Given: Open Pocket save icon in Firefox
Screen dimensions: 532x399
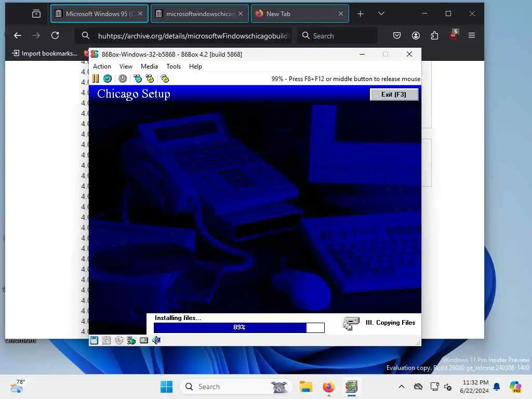Looking at the screenshot, I should (x=396, y=35).
